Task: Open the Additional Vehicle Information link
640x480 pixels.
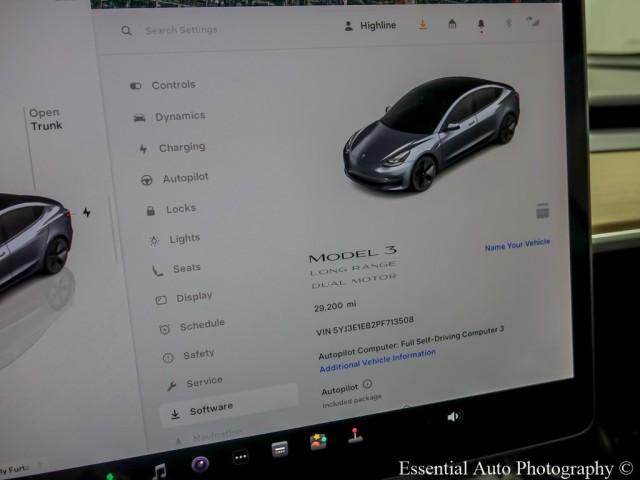Action: pyautogui.click(x=377, y=360)
